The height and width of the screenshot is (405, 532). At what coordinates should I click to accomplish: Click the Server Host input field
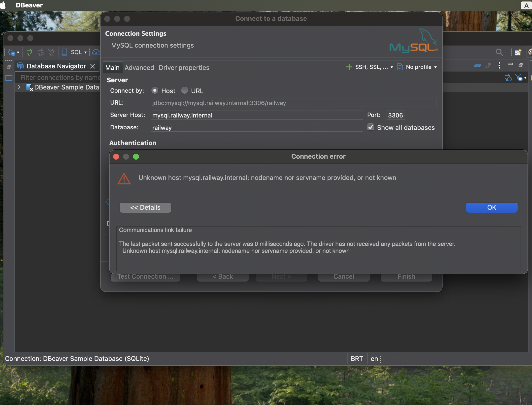coord(257,115)
